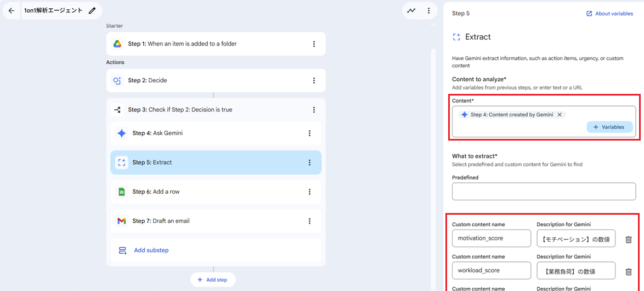Click the back arrow next to agent name
This screenshot has width=644, height=291.
(12, 10)
